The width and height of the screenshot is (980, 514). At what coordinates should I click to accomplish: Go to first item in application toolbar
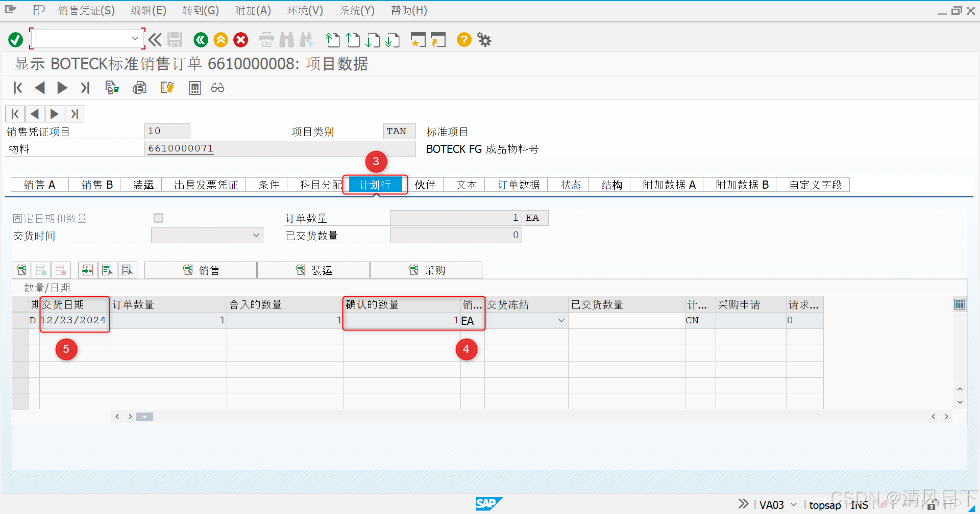(x=18, y=88)
